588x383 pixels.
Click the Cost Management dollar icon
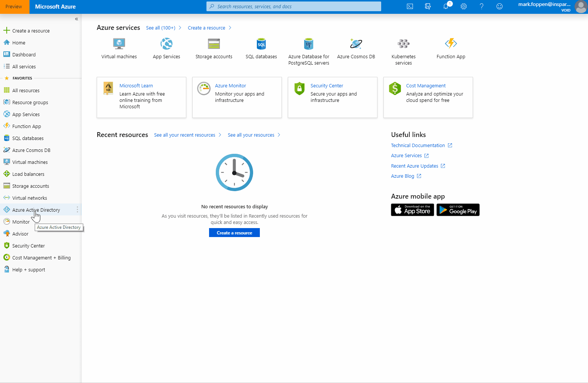395,88
